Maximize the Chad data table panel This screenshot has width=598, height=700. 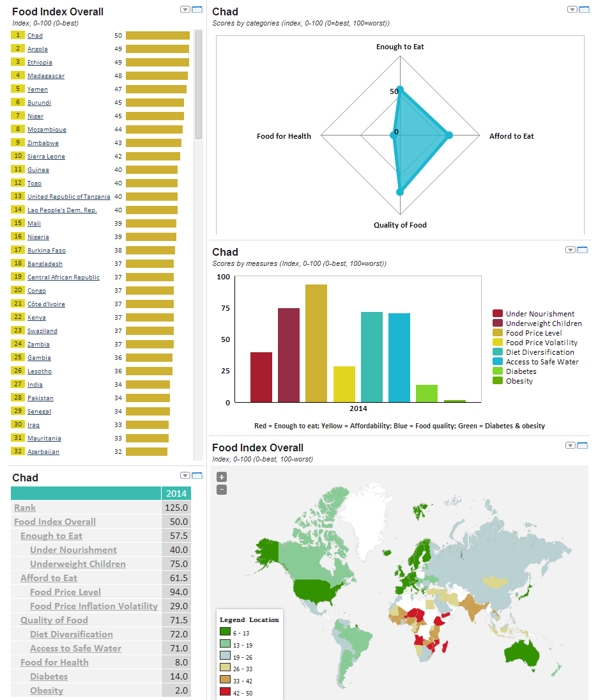tap(197, 476)
